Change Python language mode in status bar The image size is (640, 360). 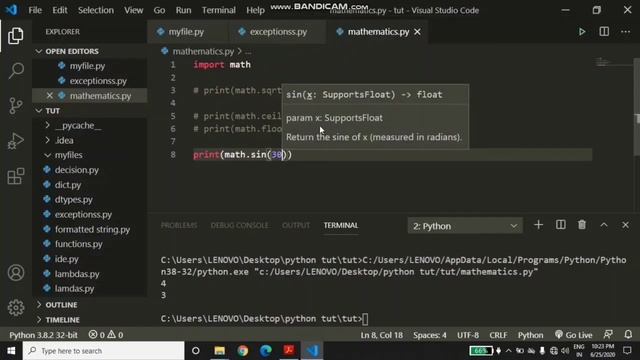click(531, 335)
